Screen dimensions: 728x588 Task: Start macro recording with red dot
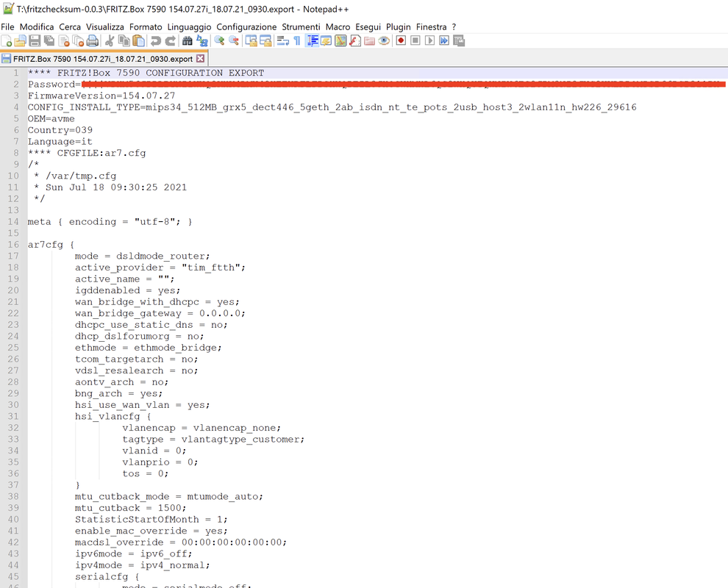point(401,41)
